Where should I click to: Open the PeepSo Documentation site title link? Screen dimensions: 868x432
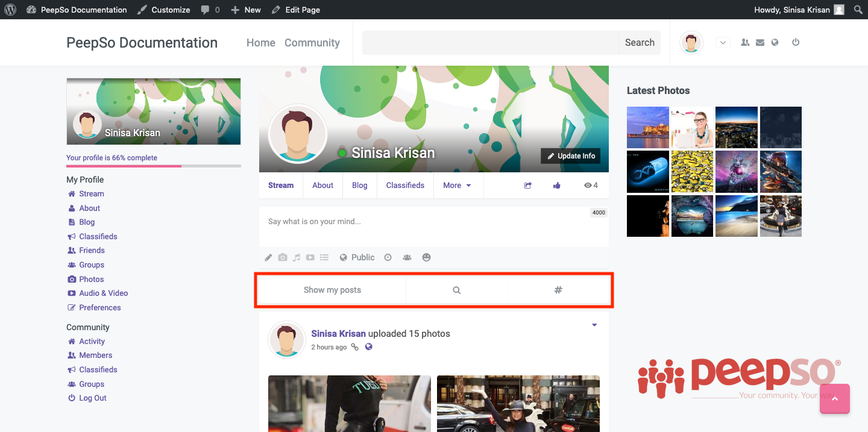pyautogui.click(x=142, y=43)
